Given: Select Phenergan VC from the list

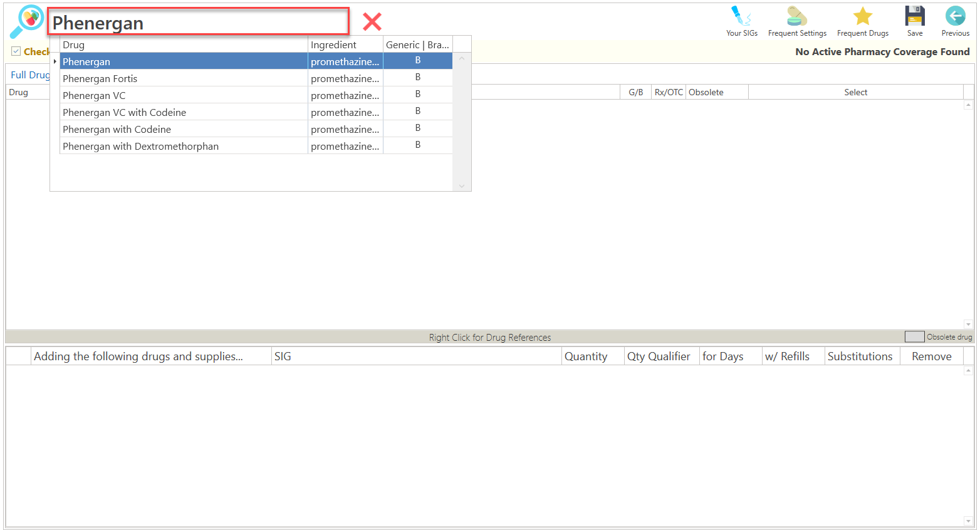Looking at the screenshot, I should 256,95.
